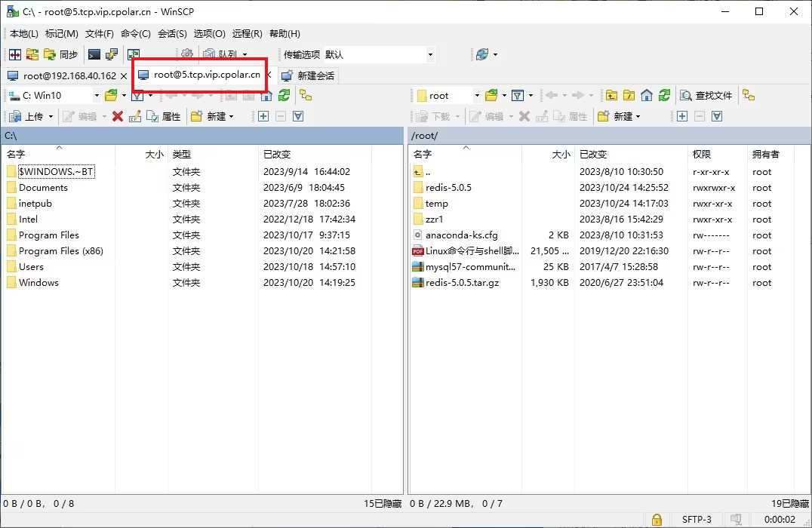Open the terminal console icon
Image resolution: width=812 pixels, height=528 pixels.
point(94,54)
